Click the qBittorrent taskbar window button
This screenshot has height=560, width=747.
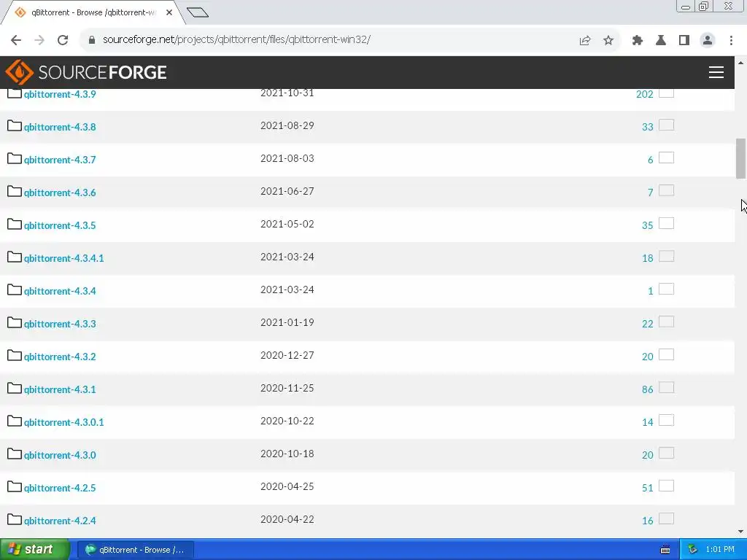point(135,550)
